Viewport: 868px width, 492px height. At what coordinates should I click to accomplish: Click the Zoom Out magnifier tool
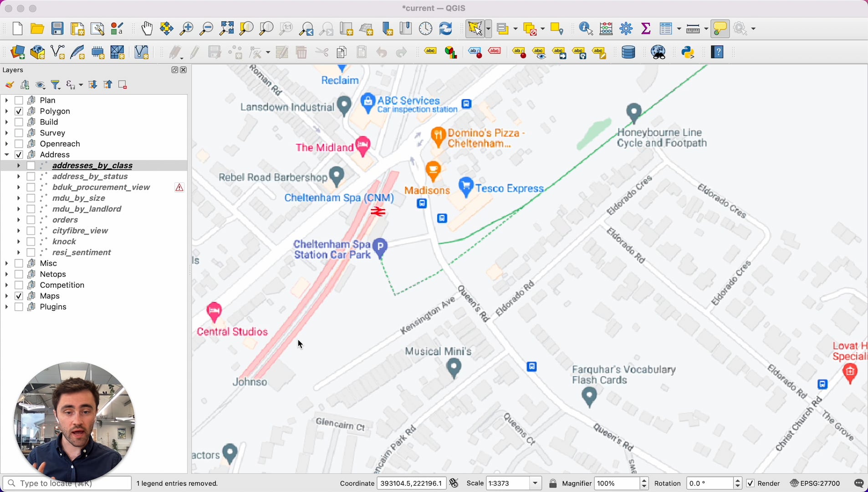[206, 29]
